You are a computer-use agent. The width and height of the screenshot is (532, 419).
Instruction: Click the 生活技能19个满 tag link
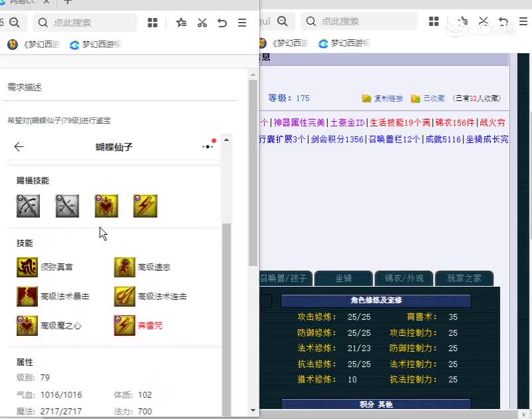(x=400, y=122)
